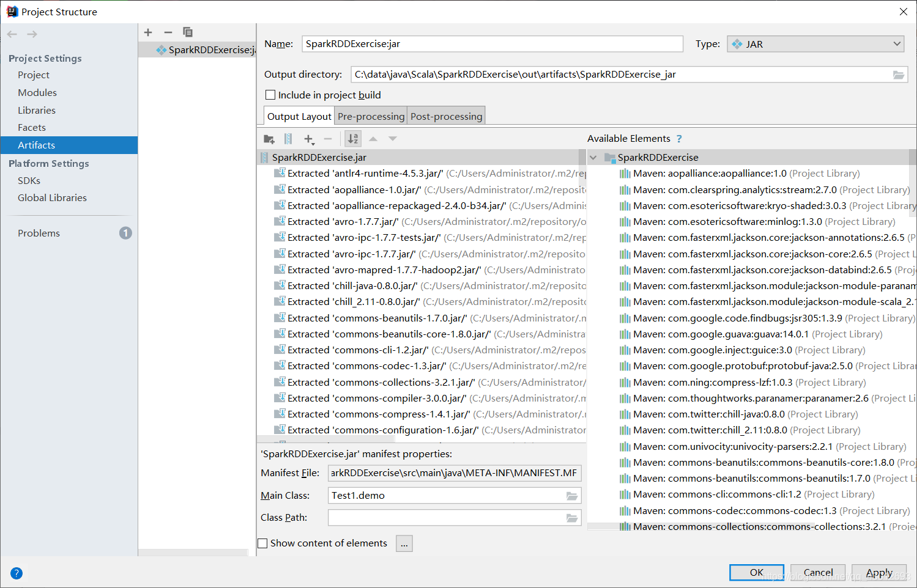Click remove element minus in layout toolbar
917x588 pixels.
pos(328,139)
